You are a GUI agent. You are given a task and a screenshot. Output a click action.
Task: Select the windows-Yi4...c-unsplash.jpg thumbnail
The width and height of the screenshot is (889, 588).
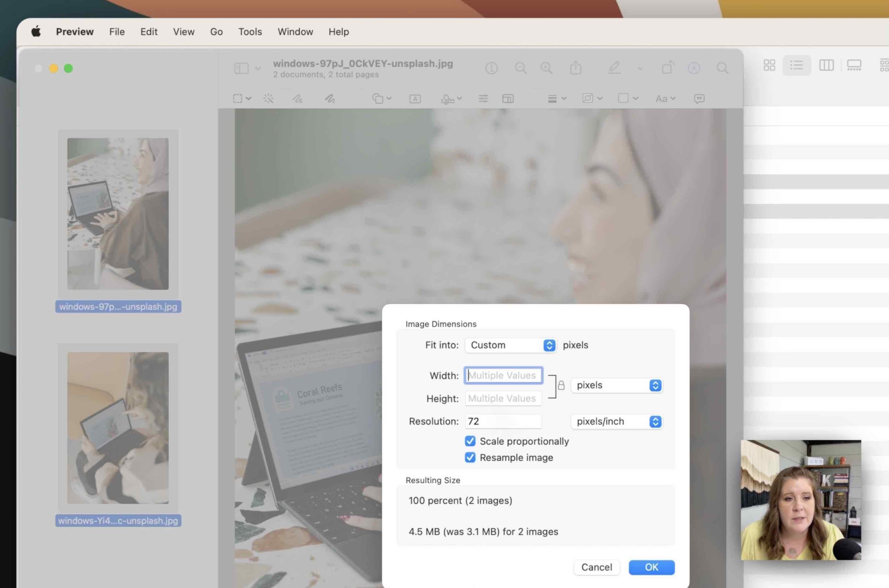118,428
